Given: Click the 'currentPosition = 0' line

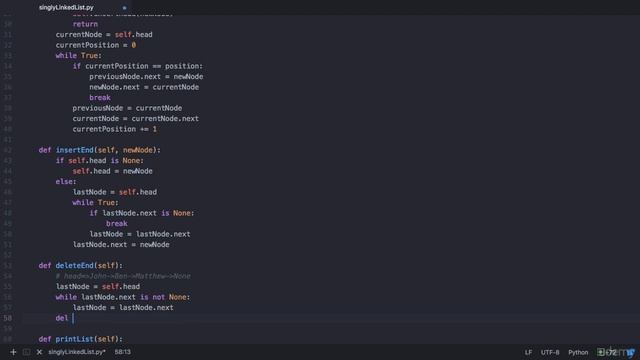Looking at the screenshot, I should [96, 45].
